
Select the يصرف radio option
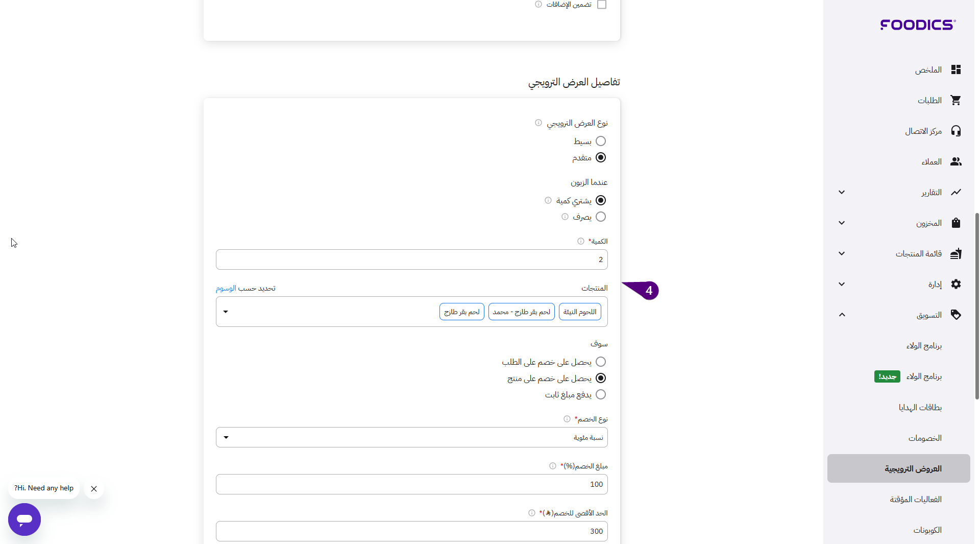pos(601,217)
